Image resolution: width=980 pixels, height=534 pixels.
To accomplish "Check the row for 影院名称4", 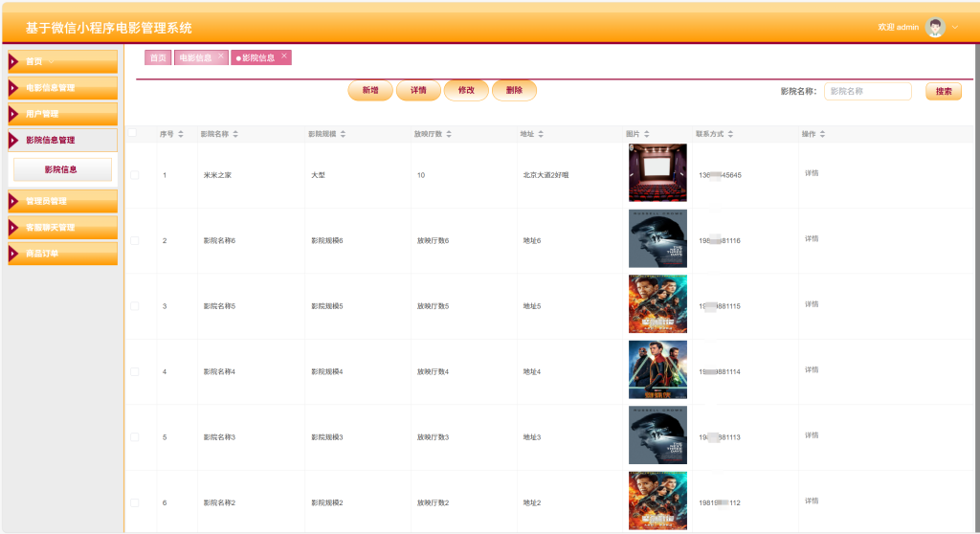I will coord(134,371).
